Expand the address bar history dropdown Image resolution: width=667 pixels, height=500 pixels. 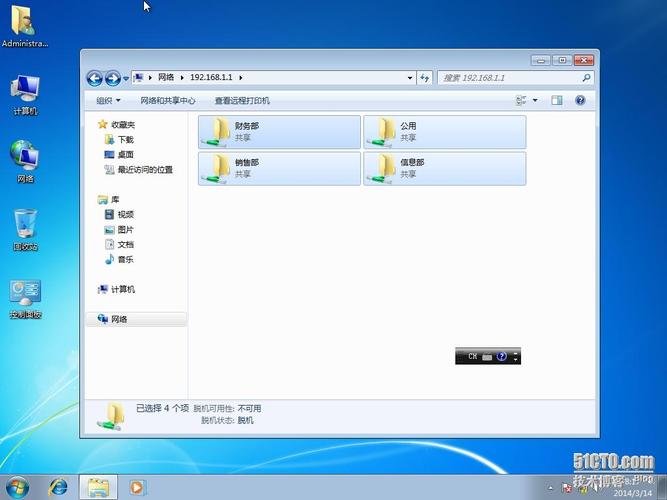pyautogui.click(x=410, y=78)
